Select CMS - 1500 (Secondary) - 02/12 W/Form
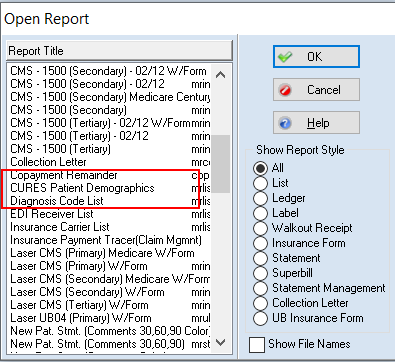This screenshot has height=362, width=395. [110, 71]
